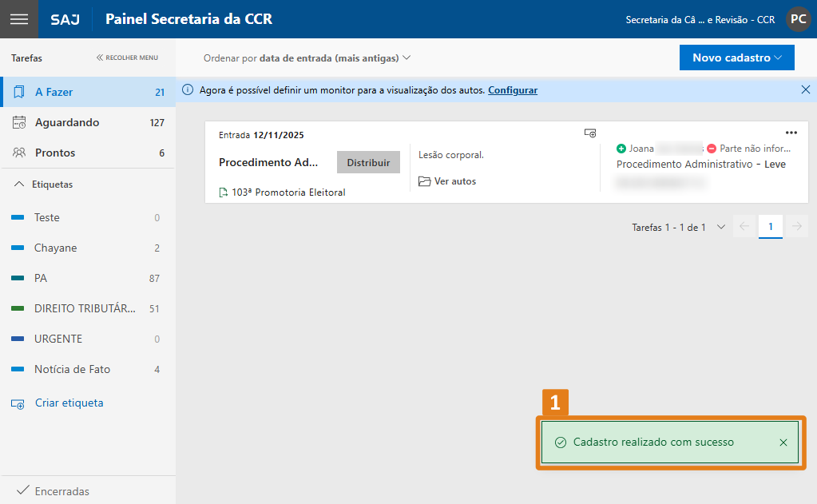Close the blue monitor info banner
817x504 pixels.
tap(805, 90)
